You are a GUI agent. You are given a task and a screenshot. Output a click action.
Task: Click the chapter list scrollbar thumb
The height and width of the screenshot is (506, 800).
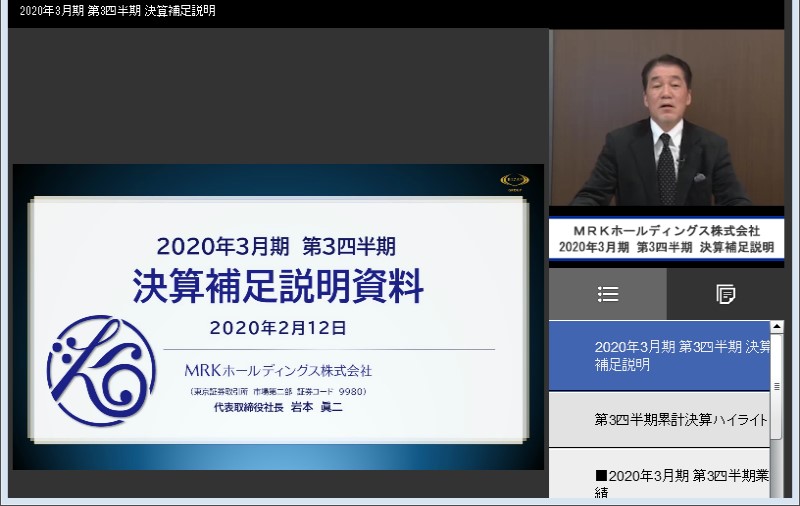(x=777, y=386)
